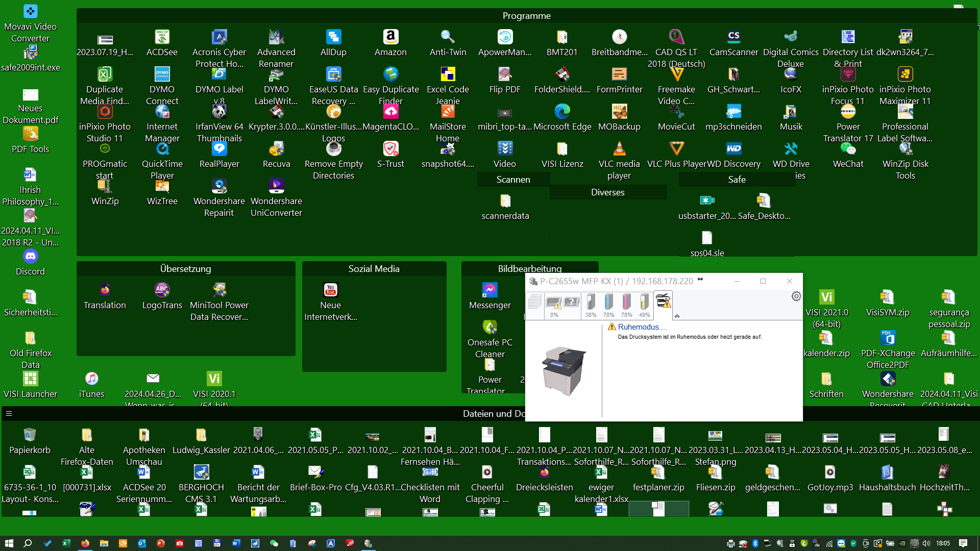This screenshot has width=980, height=551.
Task: Open the notification center in system tray
Action: (x=963, y=543)
